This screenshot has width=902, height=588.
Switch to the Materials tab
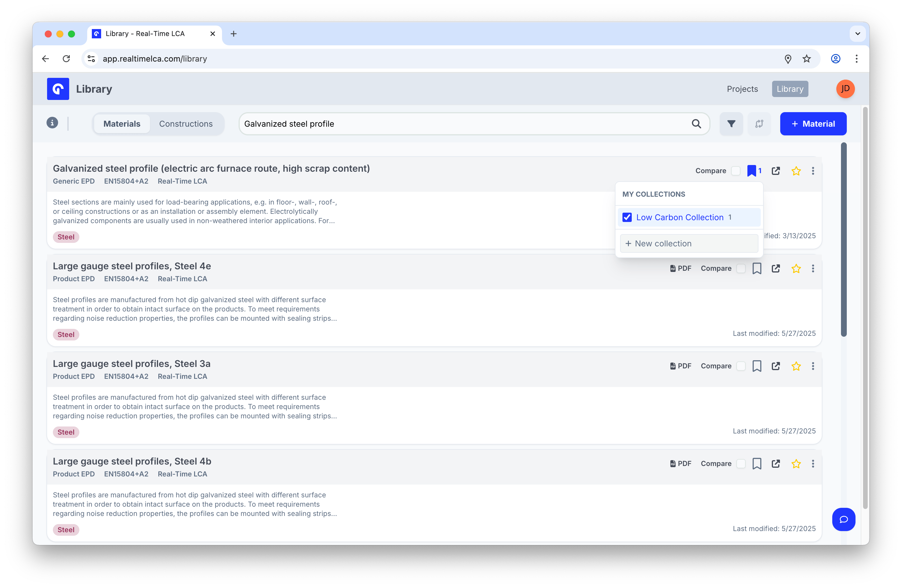122,124
